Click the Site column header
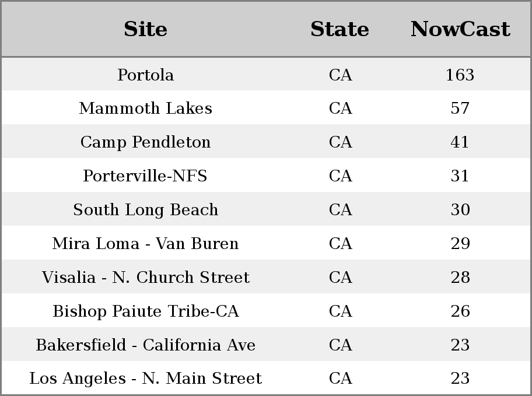Image resolution: width=532 pixels, height=396 pixels. coord(145,29)
